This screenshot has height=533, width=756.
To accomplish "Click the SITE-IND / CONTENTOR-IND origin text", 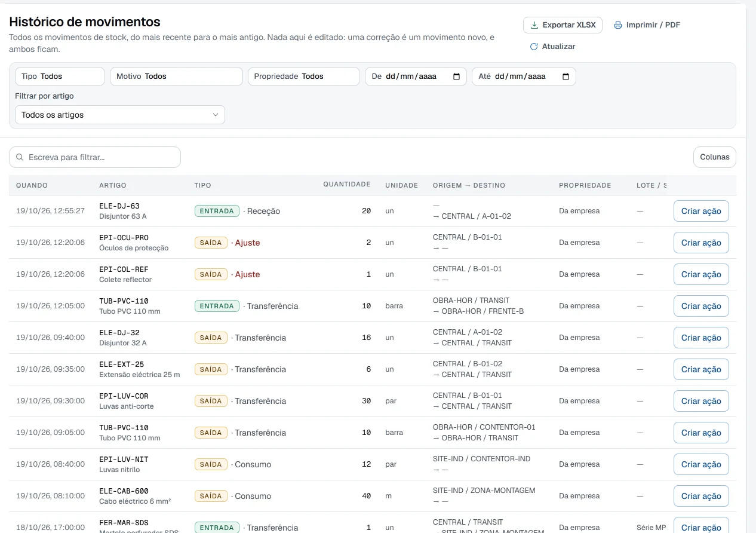I will coord(481,459).
